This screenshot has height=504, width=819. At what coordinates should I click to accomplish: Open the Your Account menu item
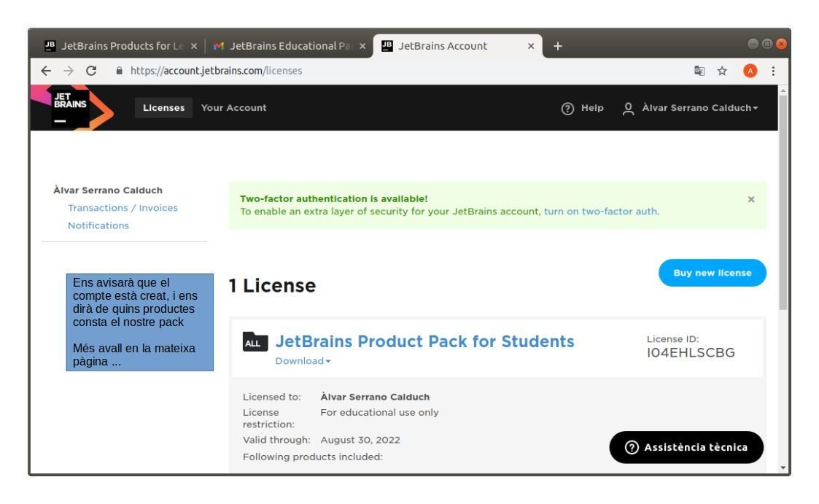(x=233, y=108)
